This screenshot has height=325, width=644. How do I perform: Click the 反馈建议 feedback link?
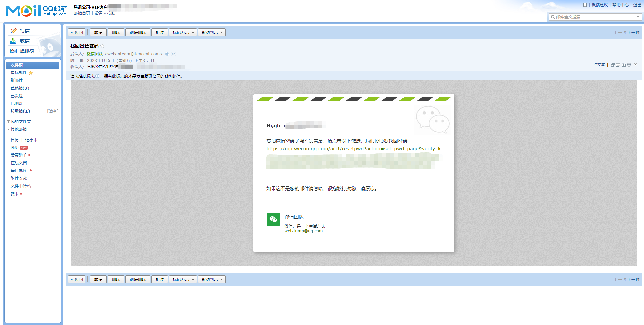click(x=600, y=5)
